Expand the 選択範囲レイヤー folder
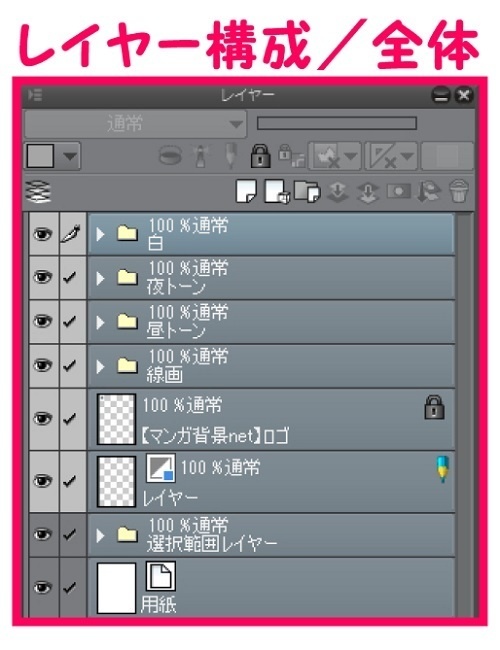Image resolution: width=500 pixels, height=650 pixels. tap(100, 536)
